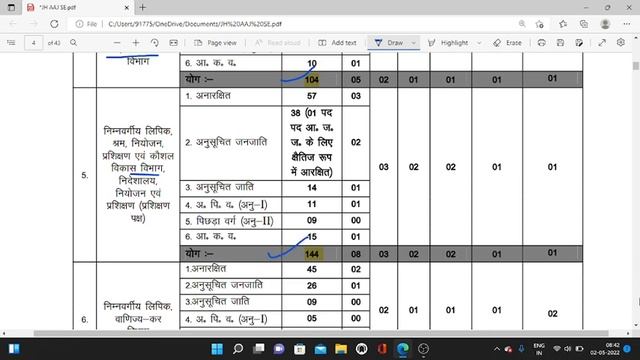Expand the Highlight color dropdown

[x=479, y=42]
